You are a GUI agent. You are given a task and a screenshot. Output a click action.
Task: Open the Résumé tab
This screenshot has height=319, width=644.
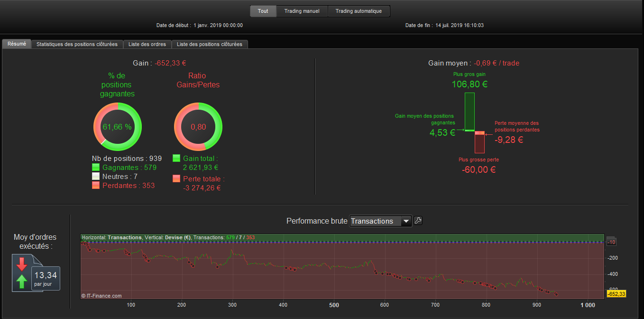point(17,44)
